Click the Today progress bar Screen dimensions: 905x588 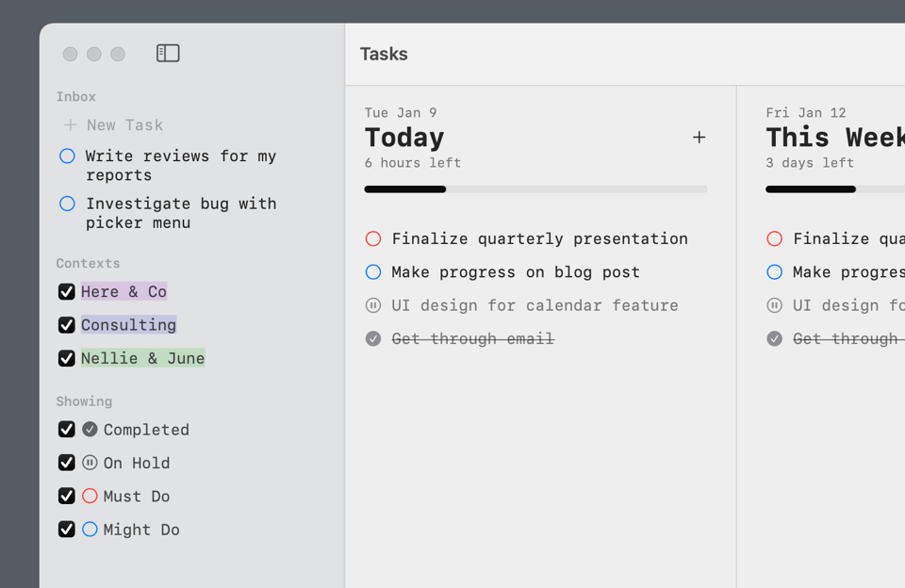(535, 188)
